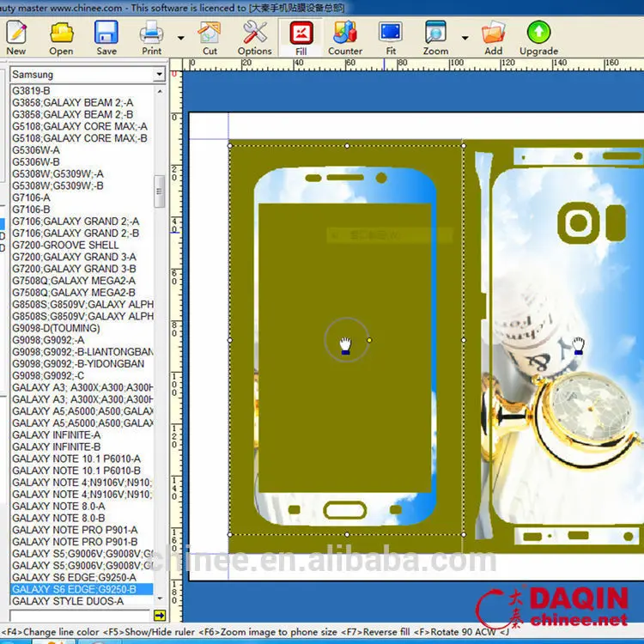The image size is (644, 644).
Task: Click the <F7>Reverse fill hint text
Action: [375, 632]
